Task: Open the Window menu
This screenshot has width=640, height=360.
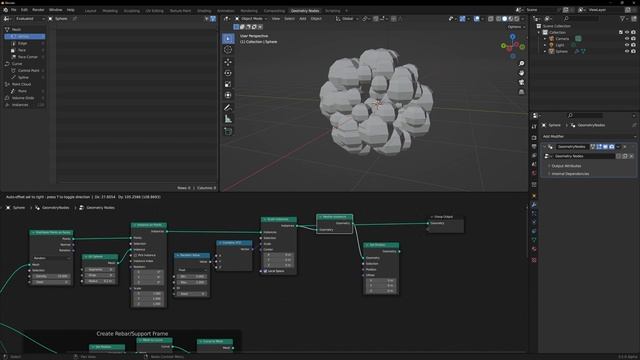Action: (56, 10)
